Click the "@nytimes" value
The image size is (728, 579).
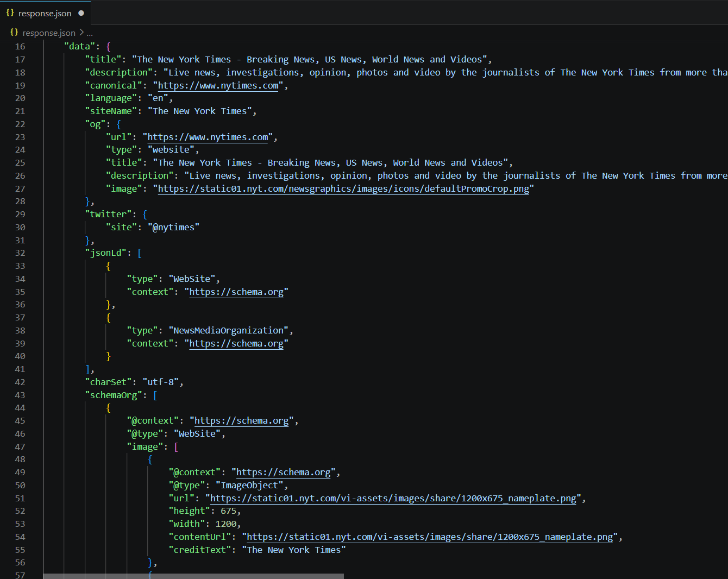(x=174, y=227)
